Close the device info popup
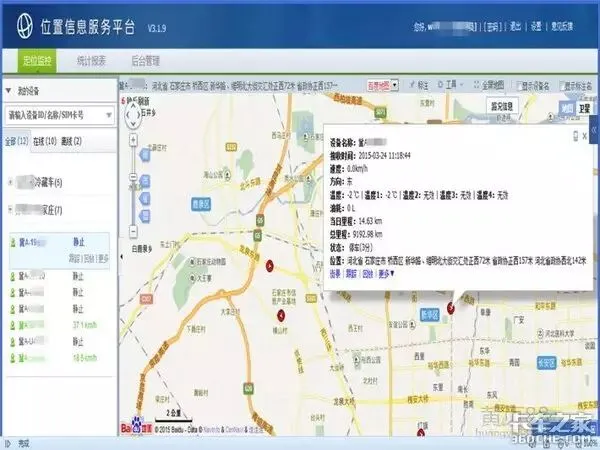This screenshot has width=600, height=450. point(585,136)
